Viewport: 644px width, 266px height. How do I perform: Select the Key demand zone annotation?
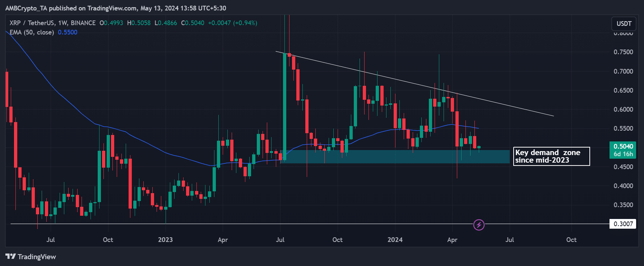click(552, 157)
